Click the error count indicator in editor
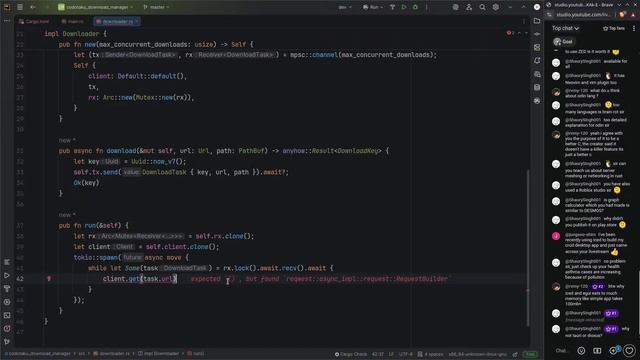This screenshot has width=640, height=360. click(511, 33)
